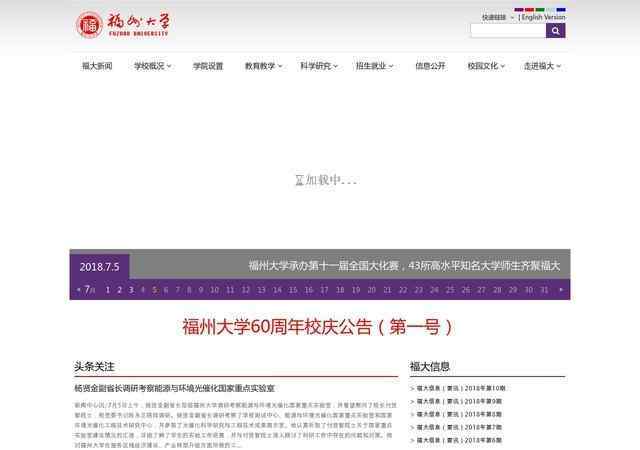Expand the 教育教学 dropdown menu

(264, 66)
